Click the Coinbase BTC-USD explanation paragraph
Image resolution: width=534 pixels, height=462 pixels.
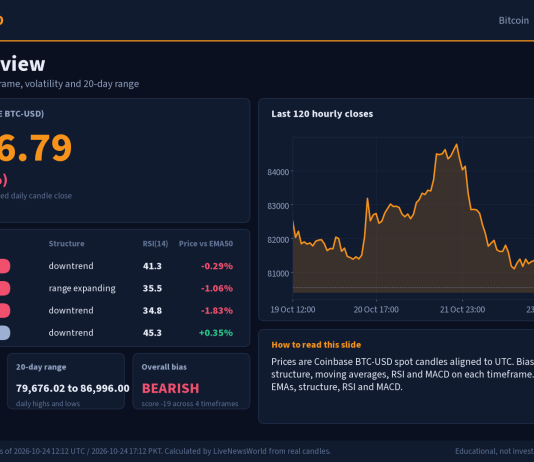(403, 374)
